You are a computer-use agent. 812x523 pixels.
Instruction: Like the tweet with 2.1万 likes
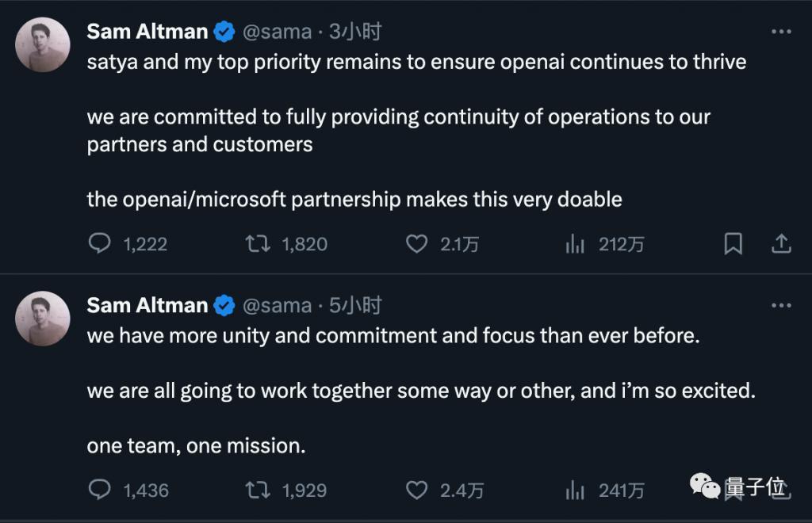pyautogui.click(x=416, y=243)
